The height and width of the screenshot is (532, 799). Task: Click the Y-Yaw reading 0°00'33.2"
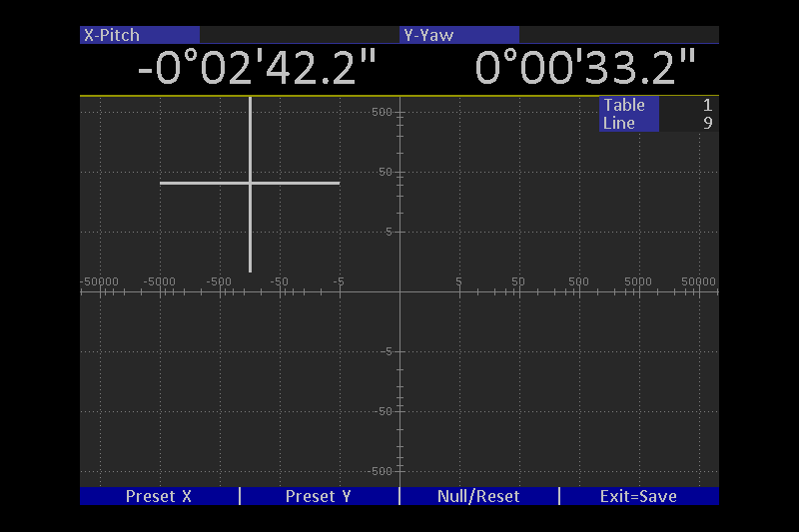coord(585,68)
